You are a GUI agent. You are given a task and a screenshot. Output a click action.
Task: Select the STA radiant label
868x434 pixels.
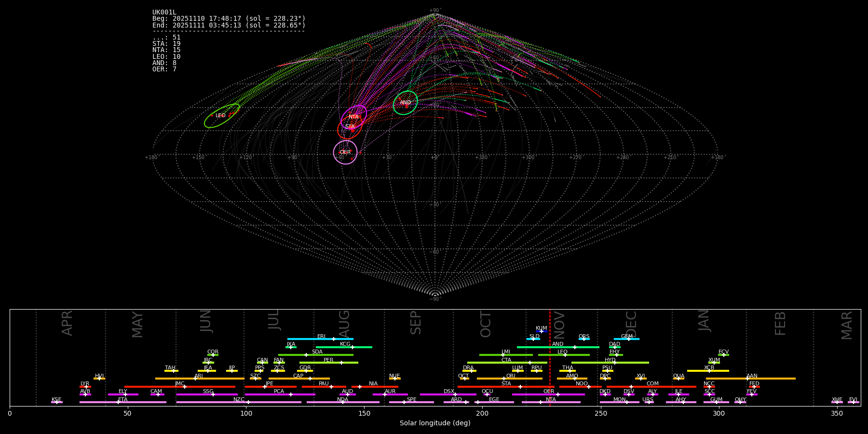pyautogui.click(x=350, y=127)
